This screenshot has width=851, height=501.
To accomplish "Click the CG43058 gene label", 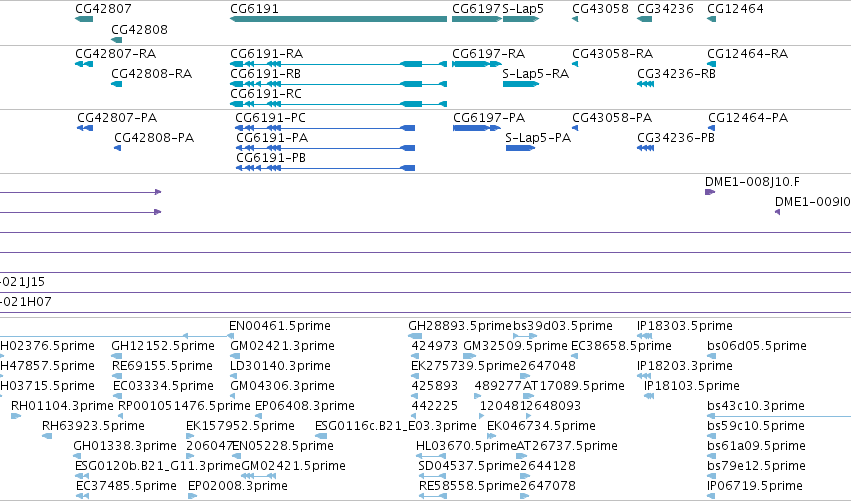I will pyautogui.click(x=600, y=9).
